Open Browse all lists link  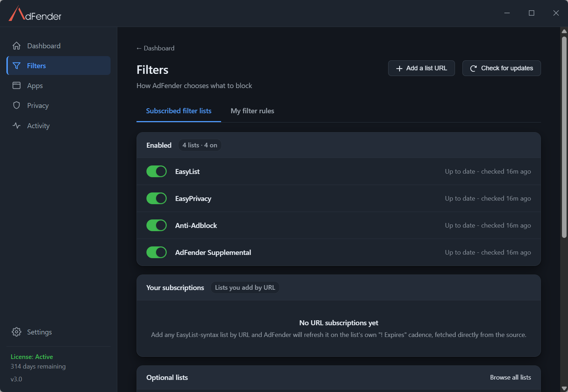[510, 377]
